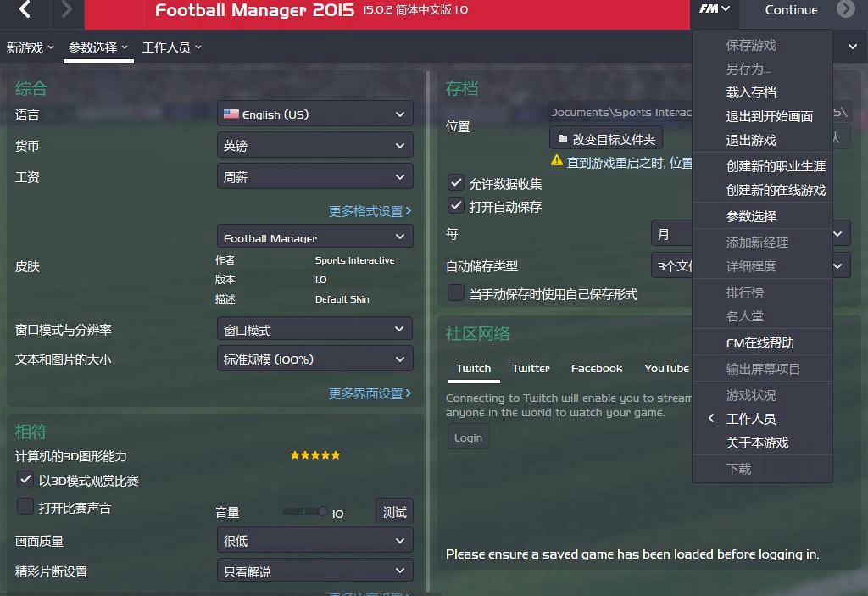
Task: Open 更多格式设置 link
Action: click(370, 211)
